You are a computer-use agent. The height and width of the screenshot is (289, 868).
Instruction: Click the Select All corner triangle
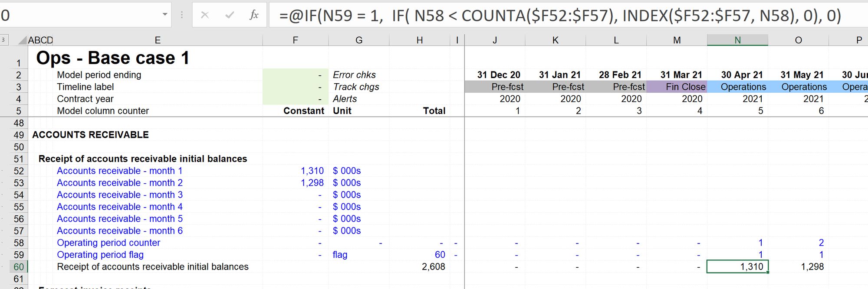point(22,40)
